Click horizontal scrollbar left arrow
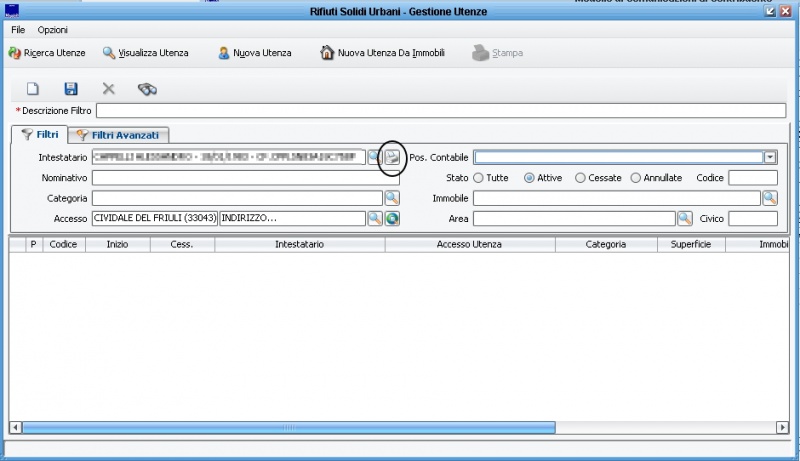 pyautogui.click(x=15, y=427)
